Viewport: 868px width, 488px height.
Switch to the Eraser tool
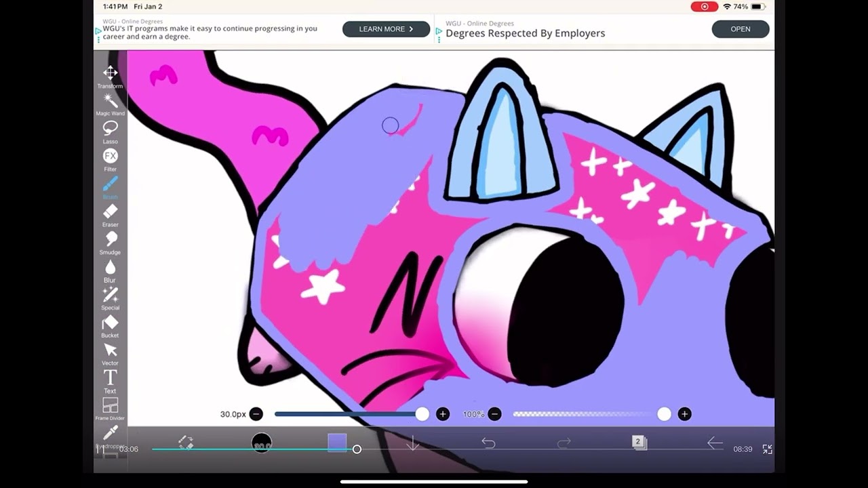coord(110,216)
